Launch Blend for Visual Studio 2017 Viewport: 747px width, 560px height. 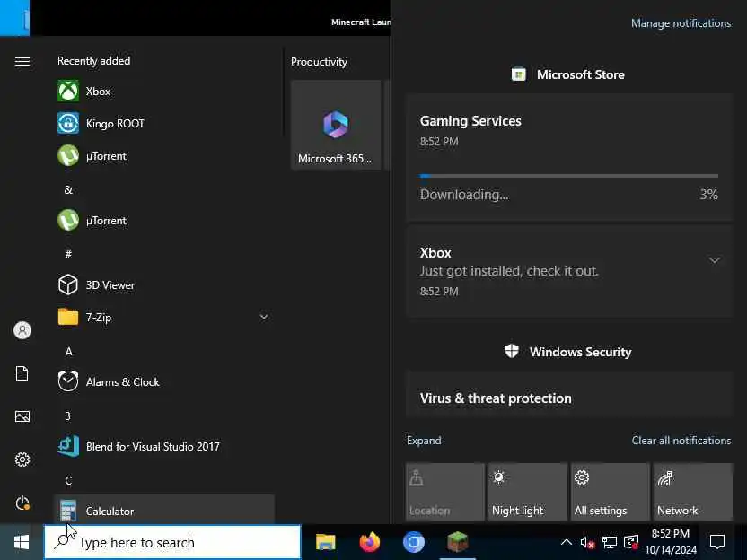(164, 446)
